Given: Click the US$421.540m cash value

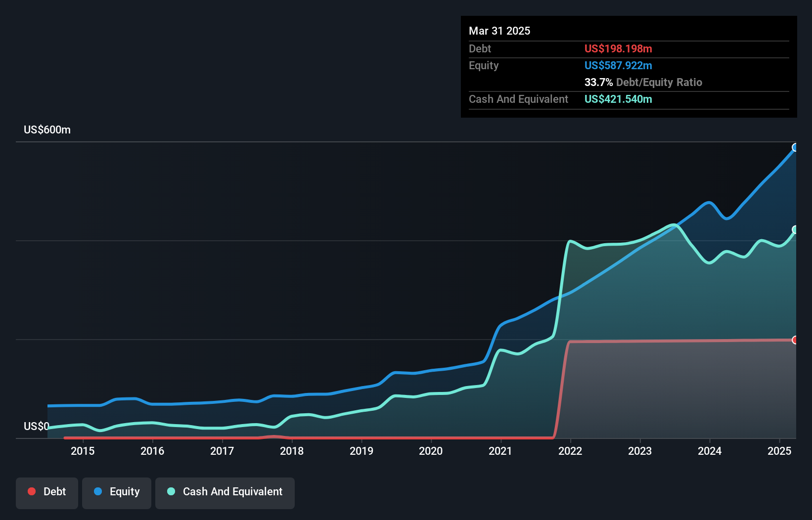Looking at the screenshot, I should (x=618, y=99).
